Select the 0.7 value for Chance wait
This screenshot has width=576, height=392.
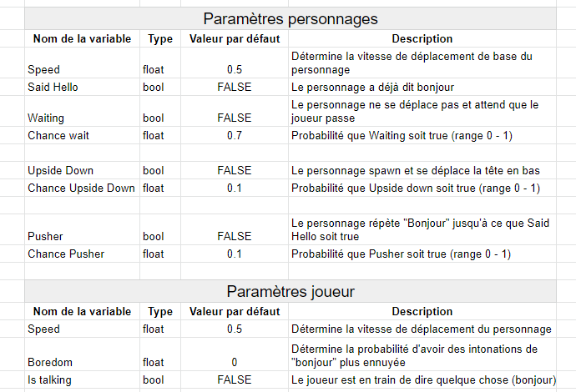(235, 135)
